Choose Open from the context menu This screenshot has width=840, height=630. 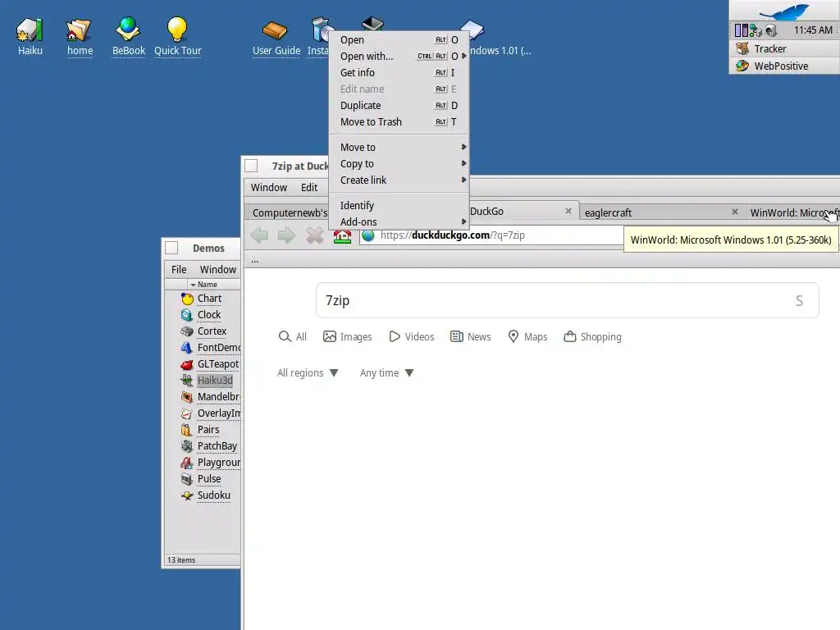click(x=399, y=39)
